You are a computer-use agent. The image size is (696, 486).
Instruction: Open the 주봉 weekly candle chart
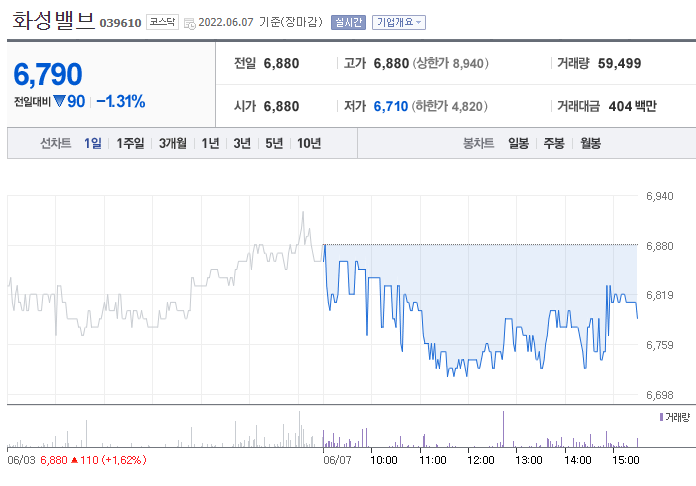554,143
